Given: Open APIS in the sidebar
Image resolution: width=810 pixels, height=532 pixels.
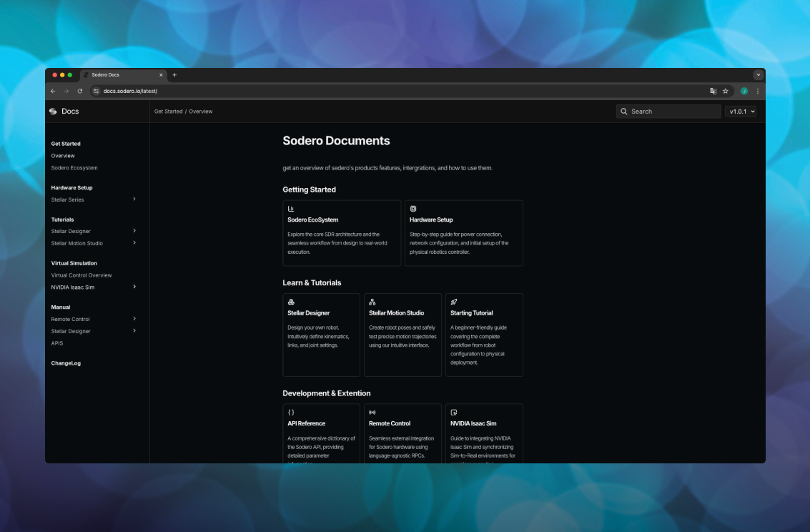Looking at the screenshot, I should coord(57,343).
